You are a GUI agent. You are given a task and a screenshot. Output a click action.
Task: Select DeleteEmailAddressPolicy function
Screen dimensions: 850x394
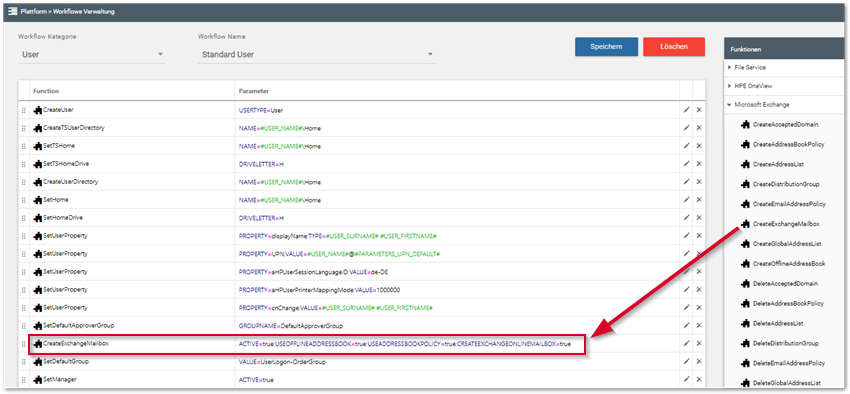point(783,363)
